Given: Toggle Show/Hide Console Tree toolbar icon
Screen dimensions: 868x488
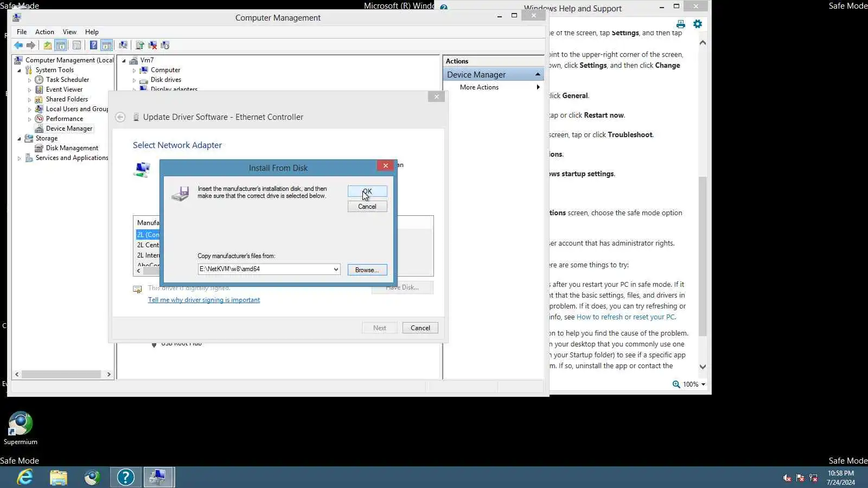Looking at the screenshot, I should coord(61,46).
